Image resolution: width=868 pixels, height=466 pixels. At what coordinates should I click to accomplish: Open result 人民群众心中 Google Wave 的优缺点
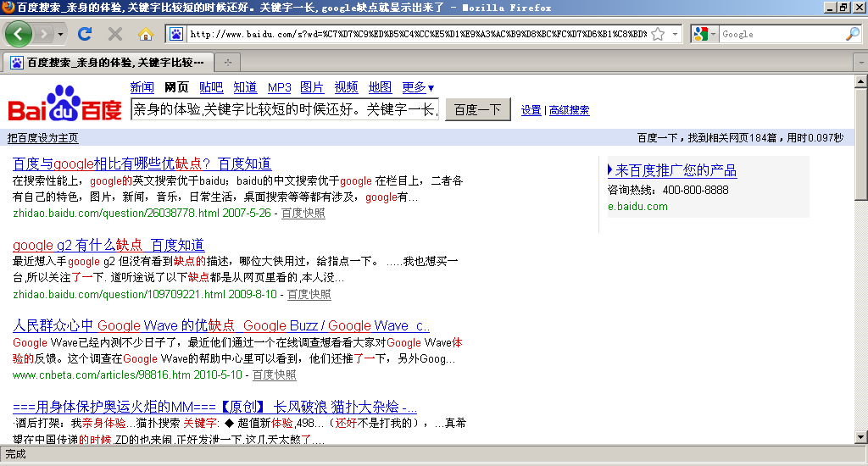(221, 325)
